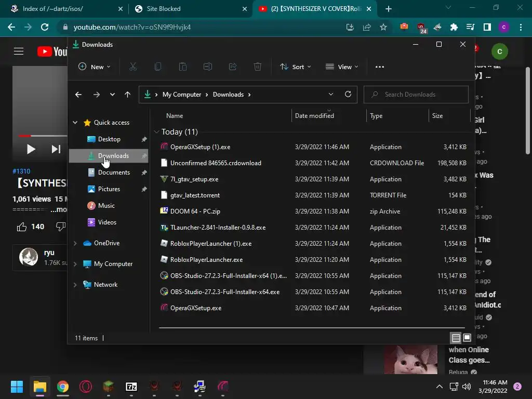Image resolution: width=532 pixels, height=399 pixels.
Task: Sort by Name column header
Action: [x=175, y=116]
